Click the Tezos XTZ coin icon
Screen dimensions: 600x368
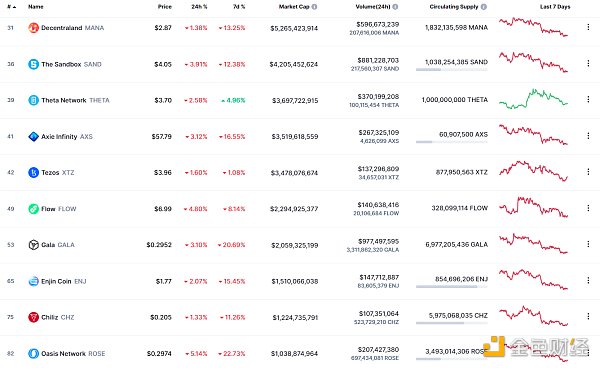pyautogui.click(x=34, y=173)
